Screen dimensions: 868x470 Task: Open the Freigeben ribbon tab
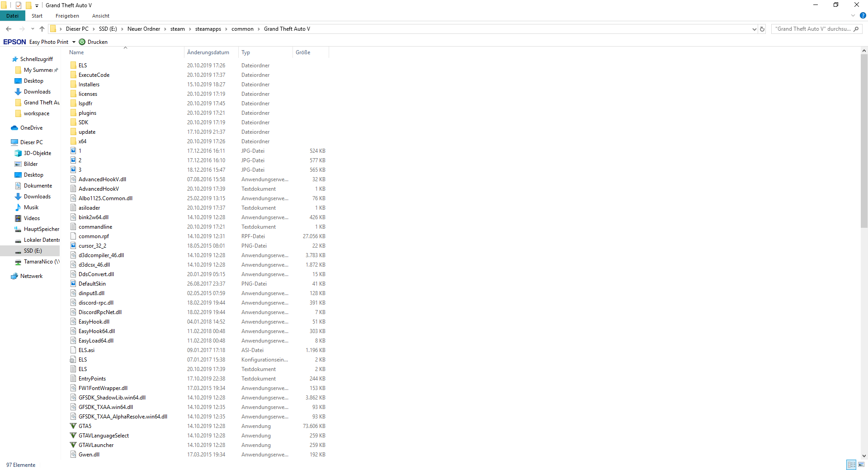(67, 16)
